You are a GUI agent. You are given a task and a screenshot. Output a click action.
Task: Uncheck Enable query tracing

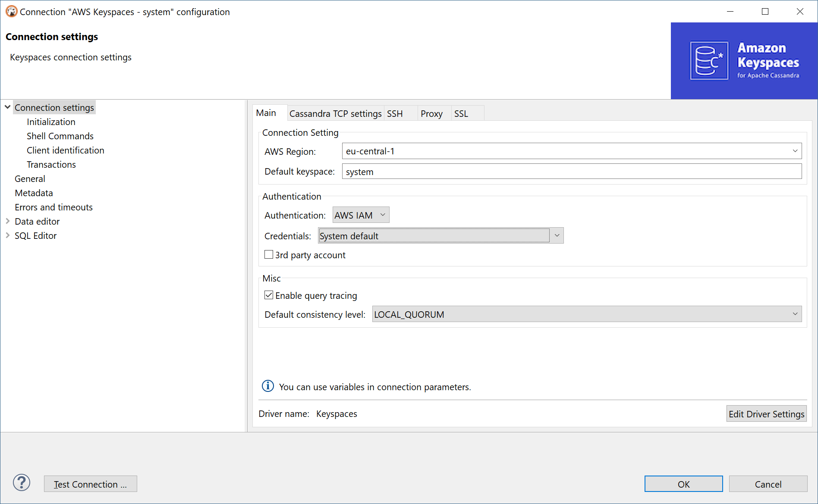(x=269, y=295)
